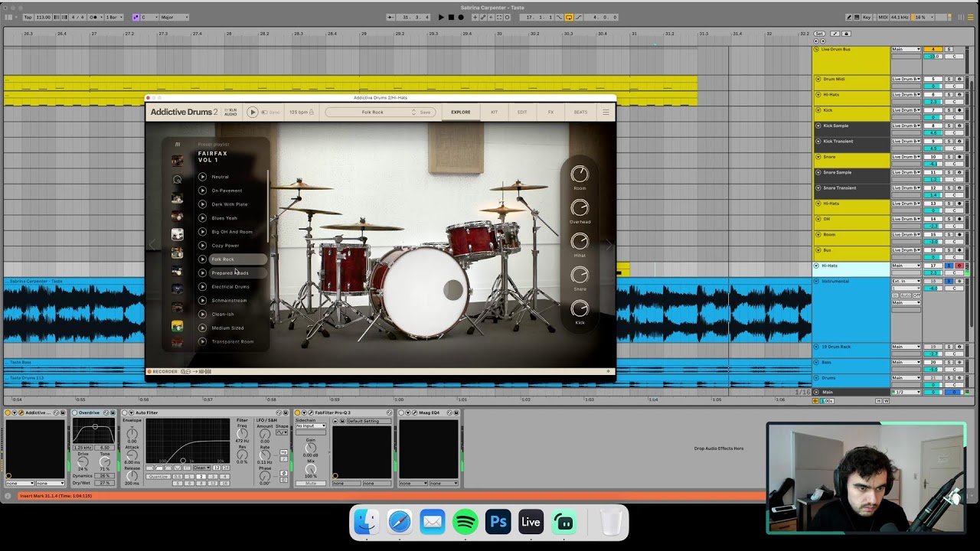
Task: Switch to the EXPLORE tab
Action: [x=461, y=112]
